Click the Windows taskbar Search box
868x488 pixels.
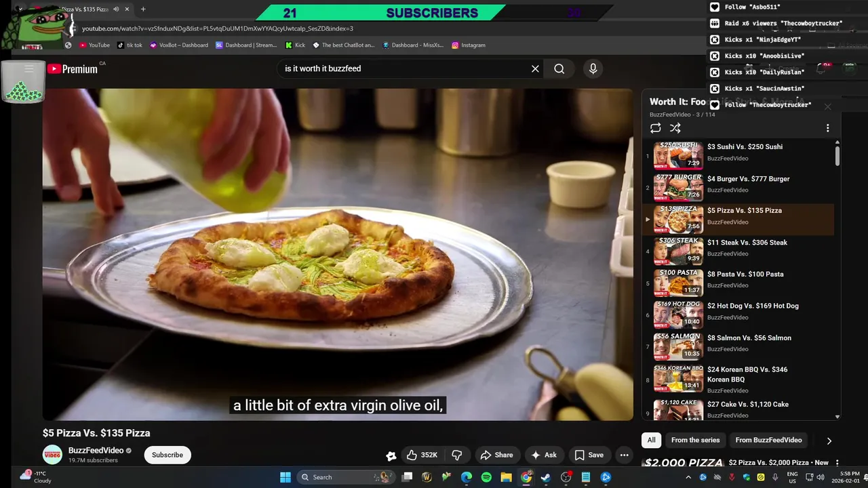(x=347, y=477)
